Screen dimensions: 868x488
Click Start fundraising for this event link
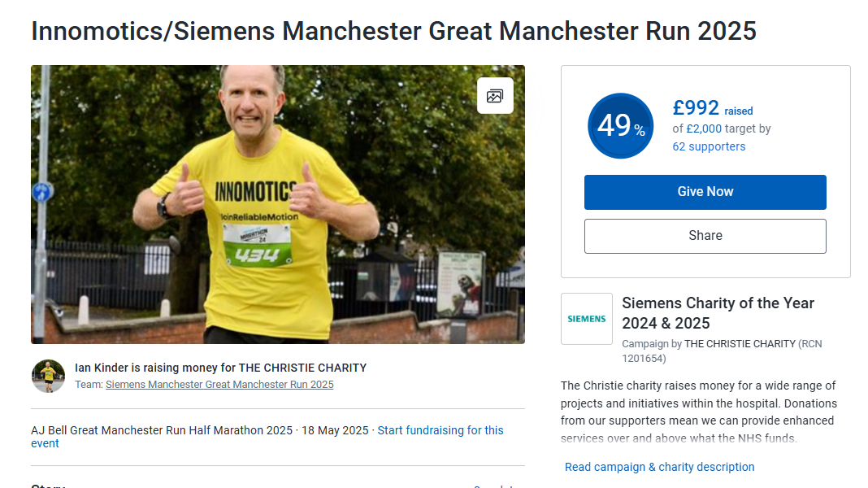point(267,437)
